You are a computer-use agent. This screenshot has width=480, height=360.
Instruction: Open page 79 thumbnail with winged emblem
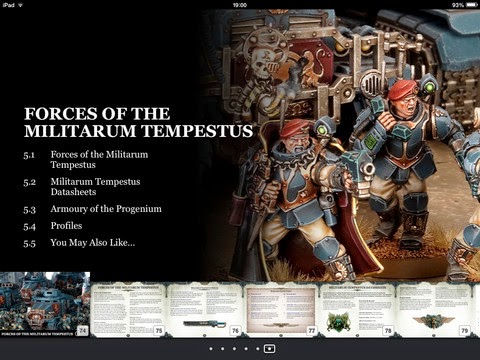coord(433,310)
